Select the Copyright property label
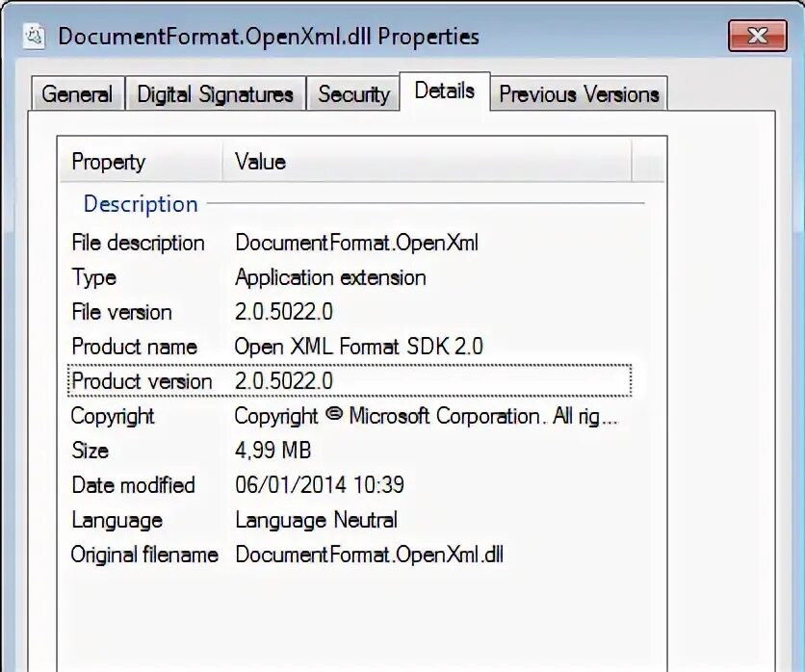 [x=113, y=416]
